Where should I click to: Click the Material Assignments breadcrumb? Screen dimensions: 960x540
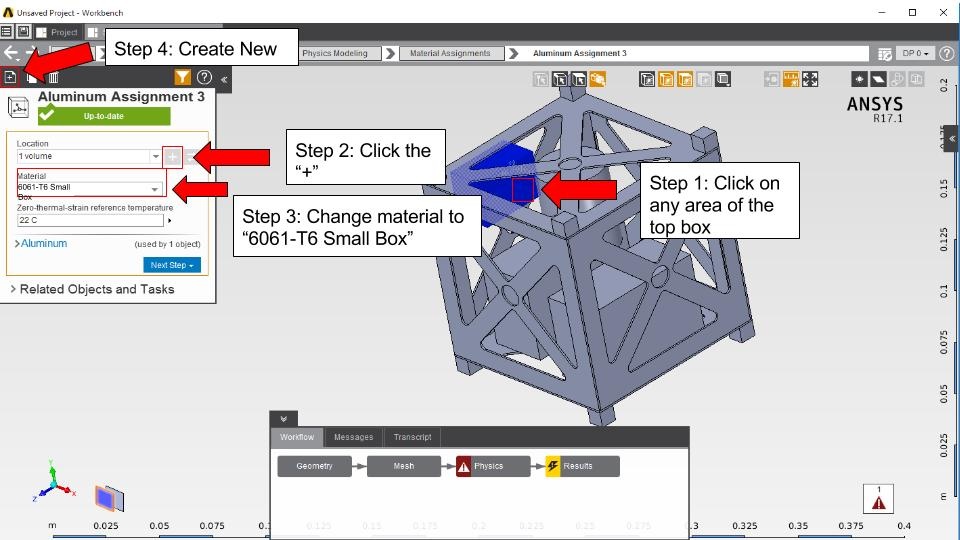(451, 53)
